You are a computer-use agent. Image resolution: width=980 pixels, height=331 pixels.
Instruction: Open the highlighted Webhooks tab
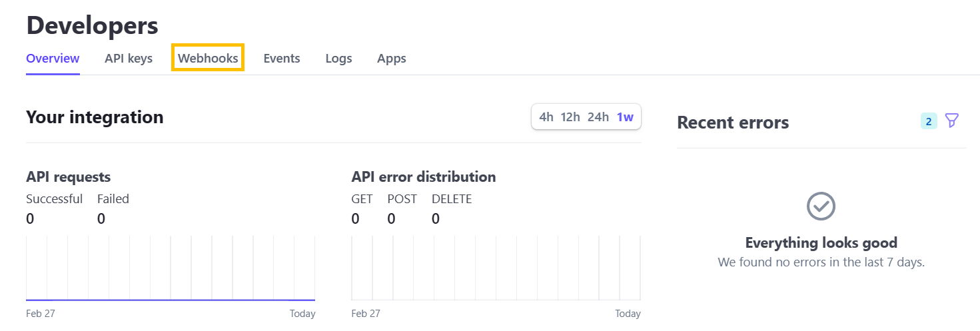tap(208, 59)
